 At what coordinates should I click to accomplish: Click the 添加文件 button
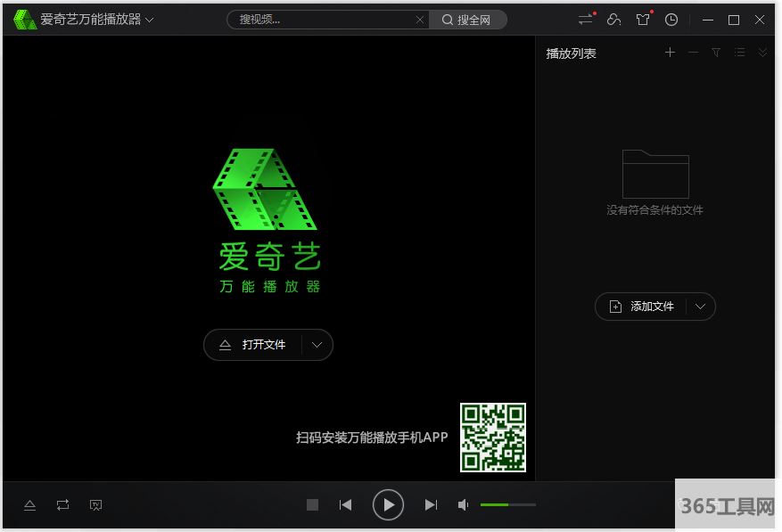642,307
